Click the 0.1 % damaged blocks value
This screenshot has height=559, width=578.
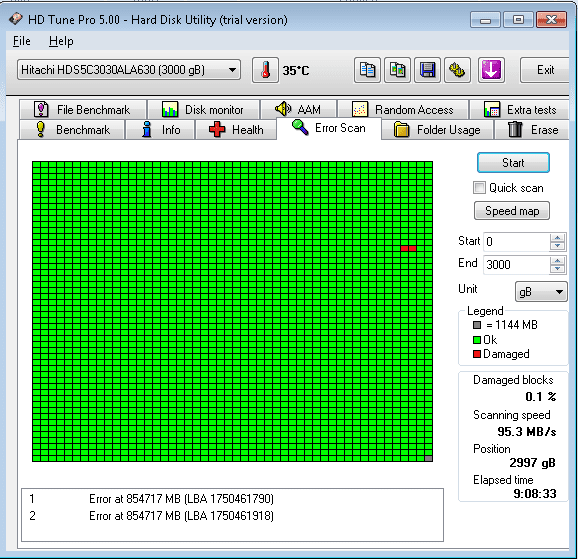tap(541, 396)
